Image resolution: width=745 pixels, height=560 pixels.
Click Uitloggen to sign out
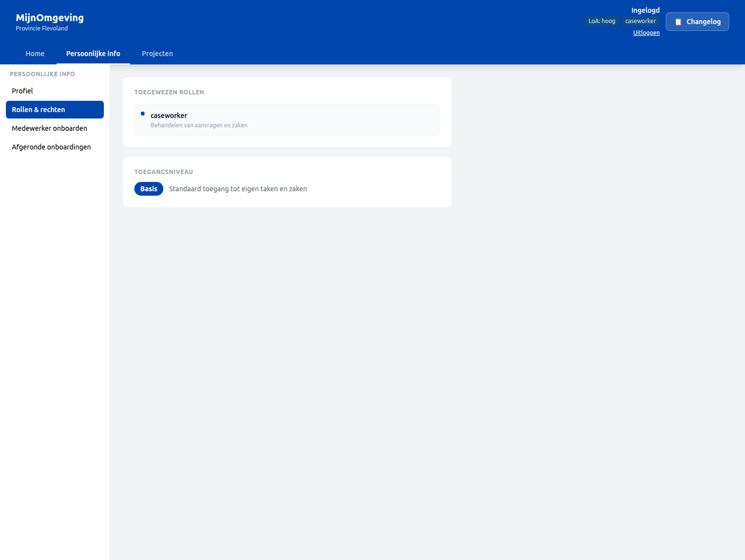tap(646, 32)
